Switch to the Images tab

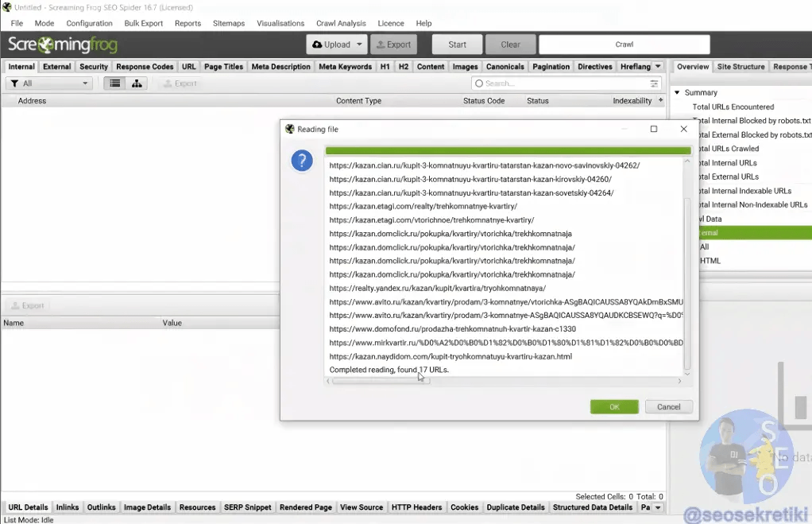click(465, 67)
